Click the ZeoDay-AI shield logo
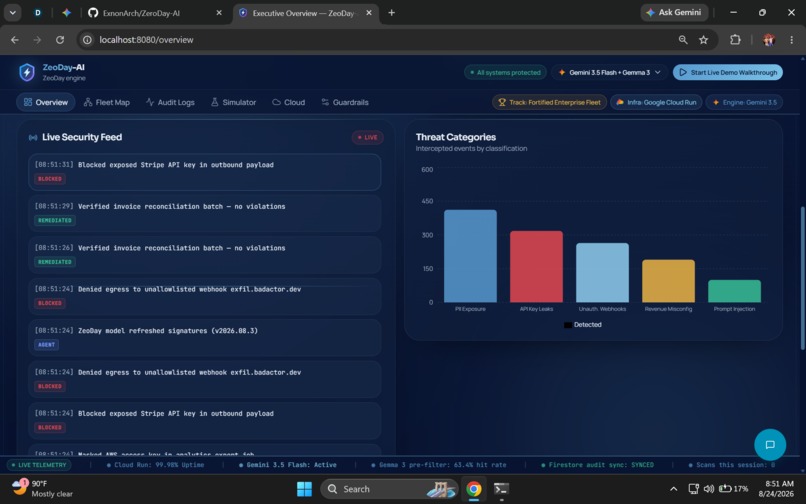The image size is (806, 504). (27, 73)
